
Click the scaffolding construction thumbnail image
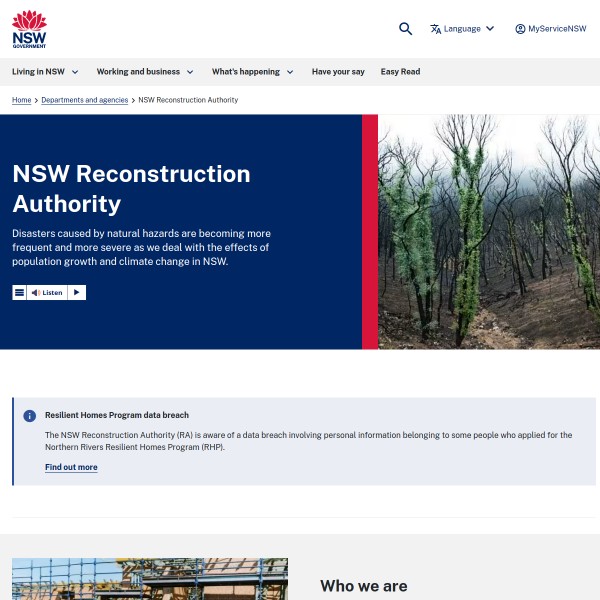[150, 579]
